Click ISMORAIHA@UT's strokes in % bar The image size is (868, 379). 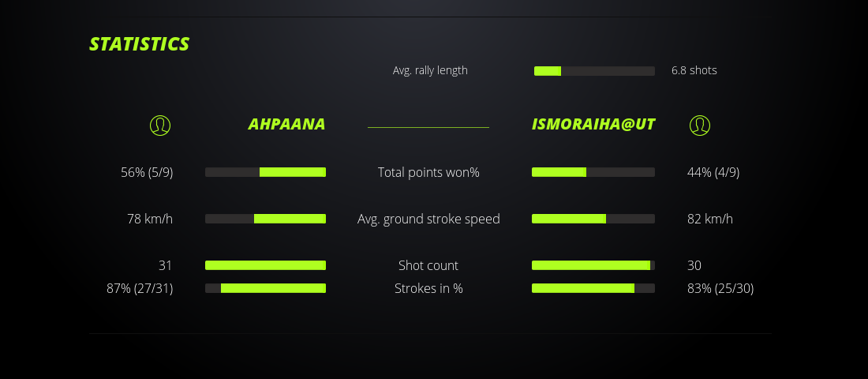[593, 288]
